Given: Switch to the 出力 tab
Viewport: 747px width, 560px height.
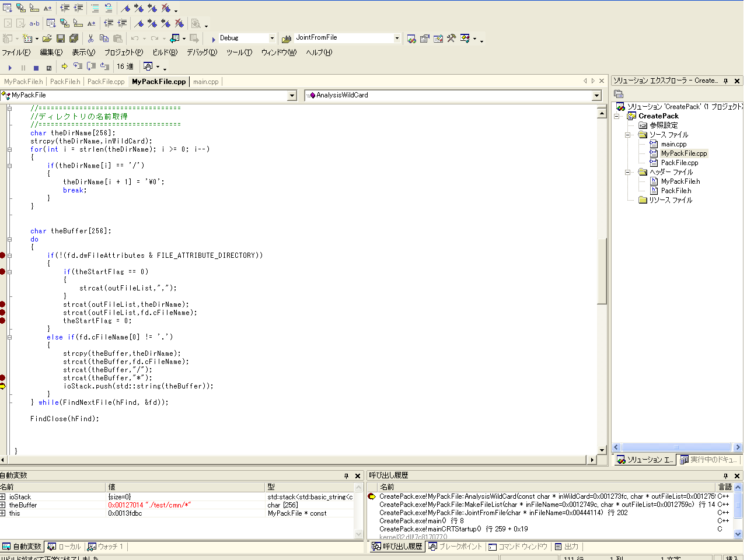Looking at the screenshot, I should coord(566,547).
